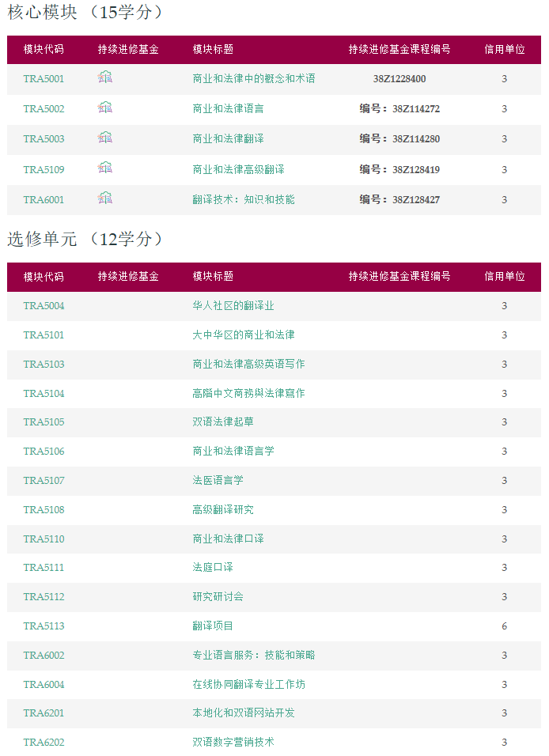The height and width of the screenshot is (756, 549).
Task: Open elective code TRA5004
Action: pyautogui.click(x=44, y=306)
